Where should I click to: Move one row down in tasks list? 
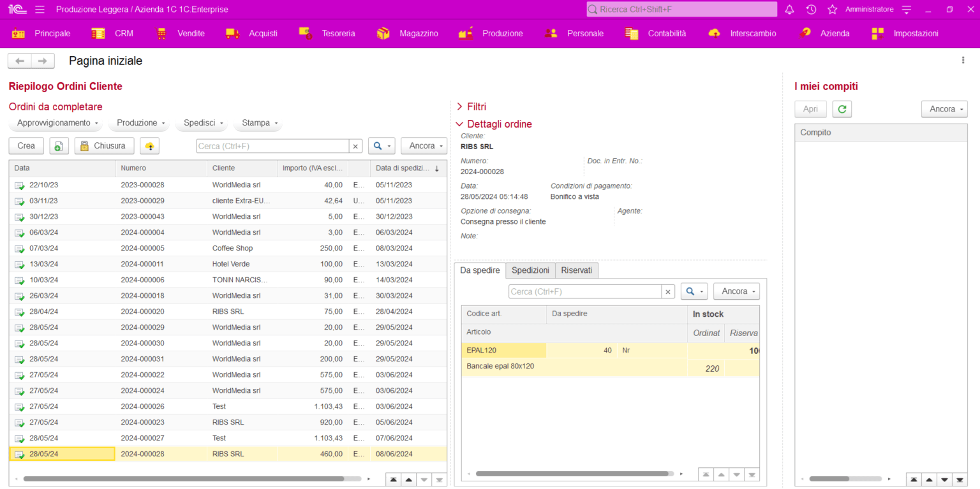point(945,479)
